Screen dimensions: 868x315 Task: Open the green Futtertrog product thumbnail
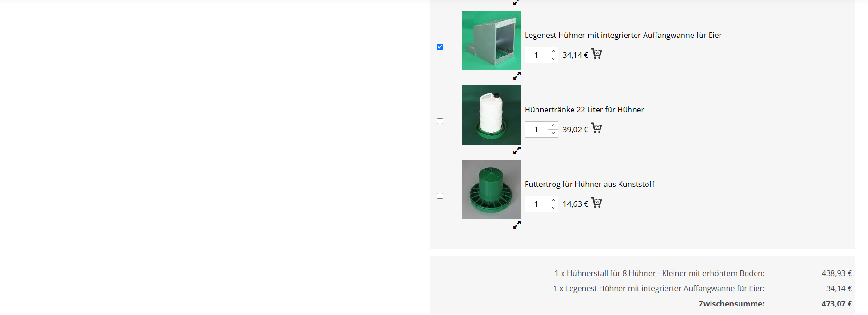(x=491, y=189)
